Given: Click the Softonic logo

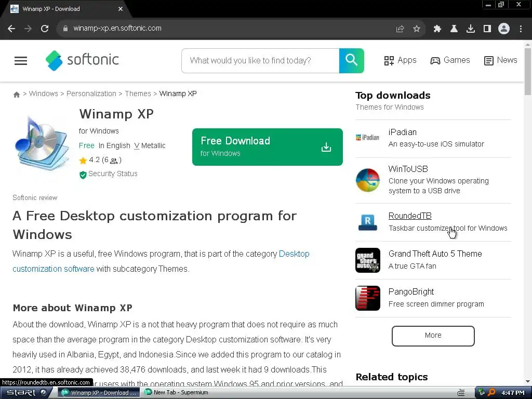Looking at the screenshot, I should 82,60.
